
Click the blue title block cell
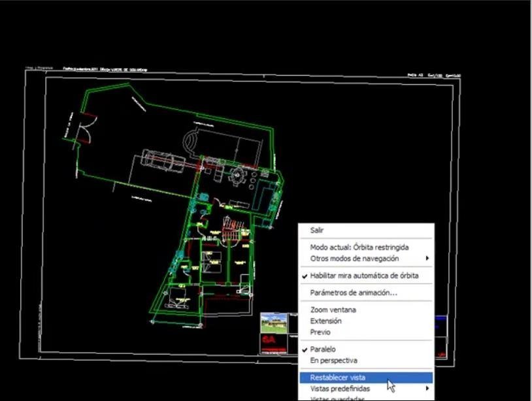point(441,326)
